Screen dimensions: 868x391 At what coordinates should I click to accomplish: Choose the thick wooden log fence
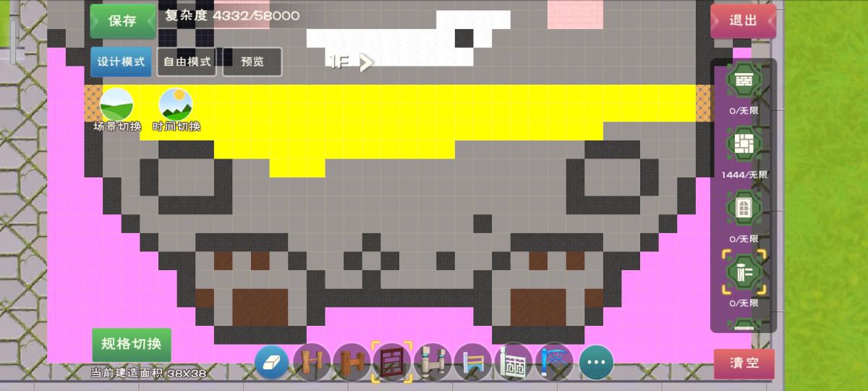pos(353,362)
